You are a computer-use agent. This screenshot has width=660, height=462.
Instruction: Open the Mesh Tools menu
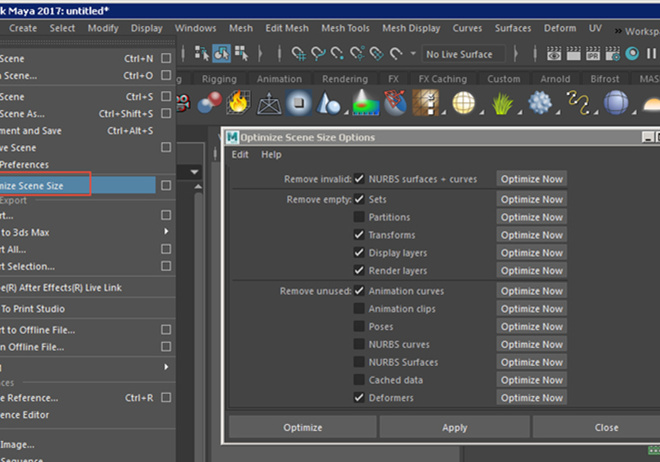346,28
